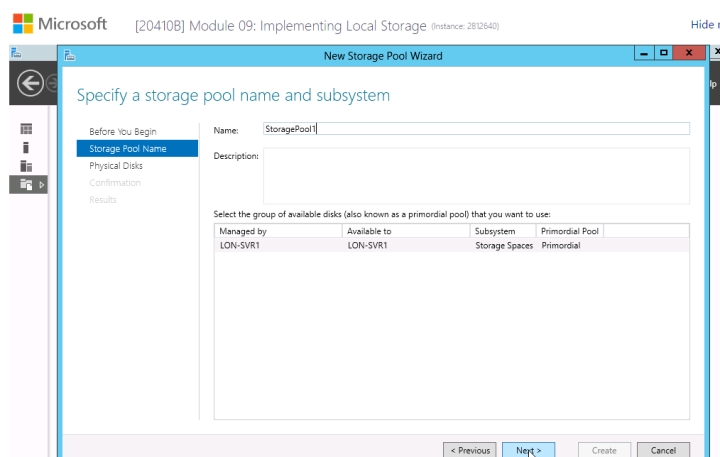Open File and Storage Services icon

21,184
